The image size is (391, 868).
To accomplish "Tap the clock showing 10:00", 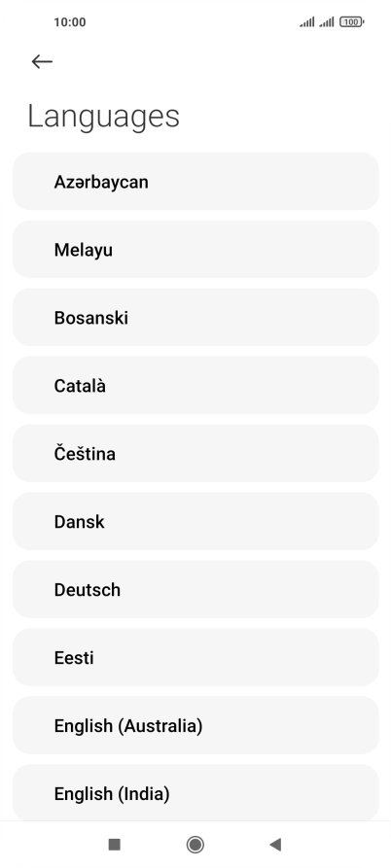I will click(70, 22).
